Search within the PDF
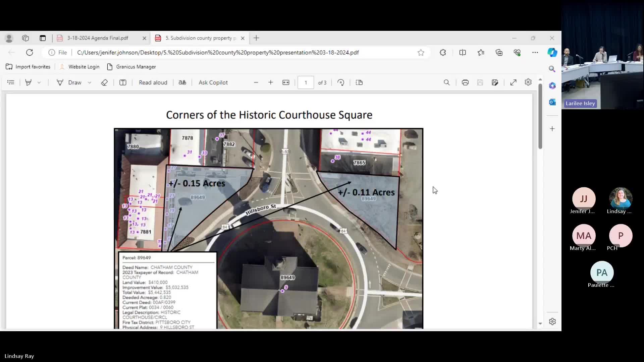 [x=447, y=82]
